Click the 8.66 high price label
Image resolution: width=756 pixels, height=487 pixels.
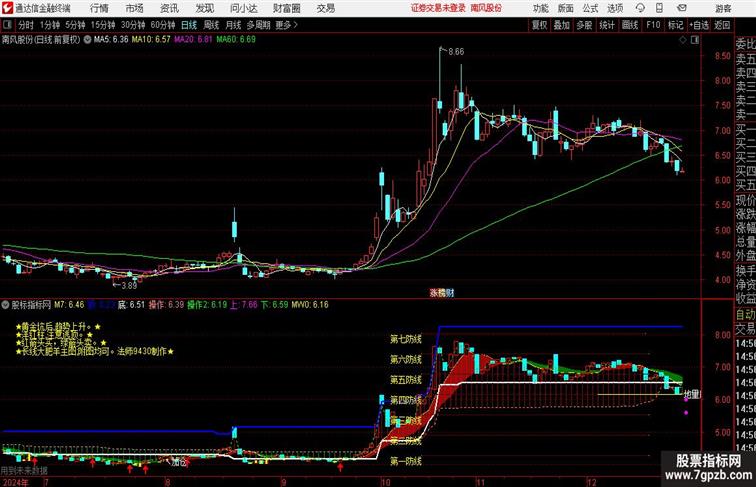click(456, 52)
